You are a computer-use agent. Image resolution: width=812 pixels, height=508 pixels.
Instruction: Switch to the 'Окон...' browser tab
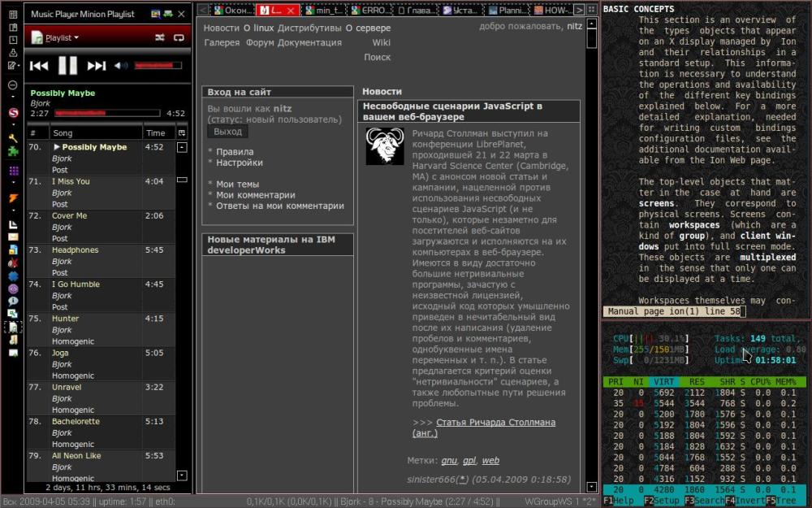[233, 10]
